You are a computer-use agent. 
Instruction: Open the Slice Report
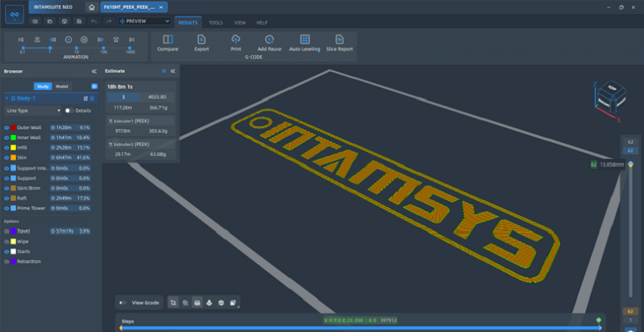click(340, 43)
